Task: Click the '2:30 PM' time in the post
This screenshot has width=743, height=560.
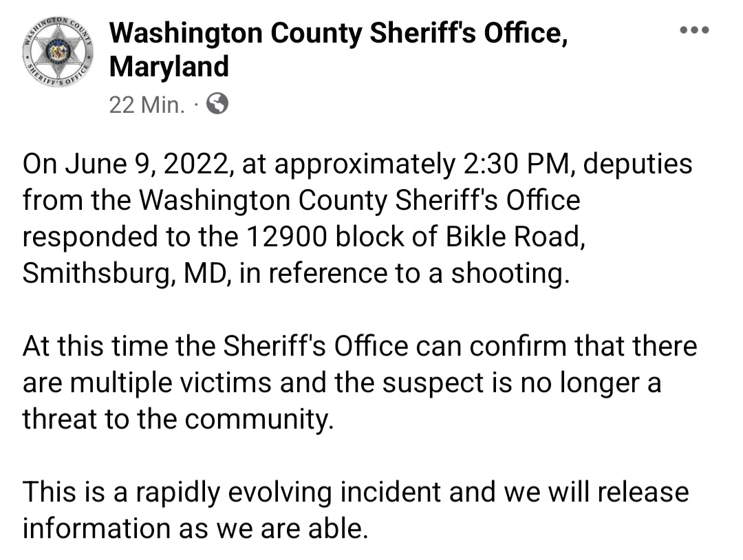Action: pyautogui.click(x=520, y=164)
